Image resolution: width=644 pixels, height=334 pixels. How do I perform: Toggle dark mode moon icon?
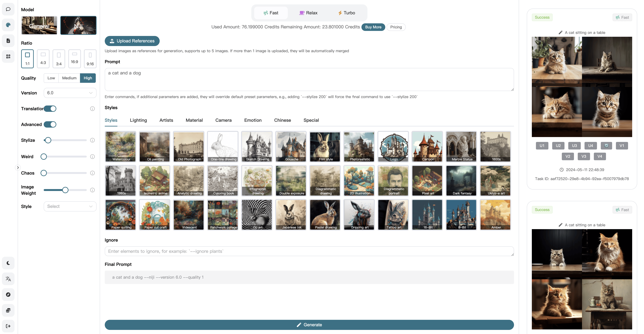click(x=8, y=263)
